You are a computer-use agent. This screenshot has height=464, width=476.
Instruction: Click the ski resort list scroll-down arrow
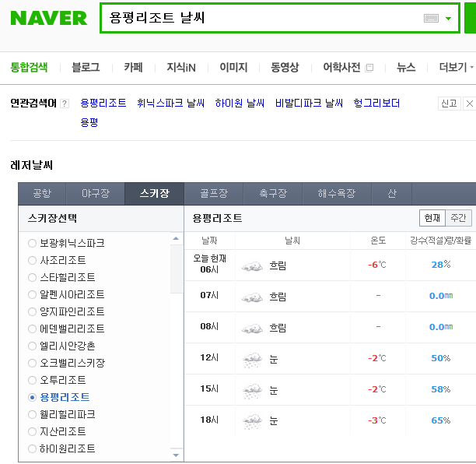click(x=176, y=455)
